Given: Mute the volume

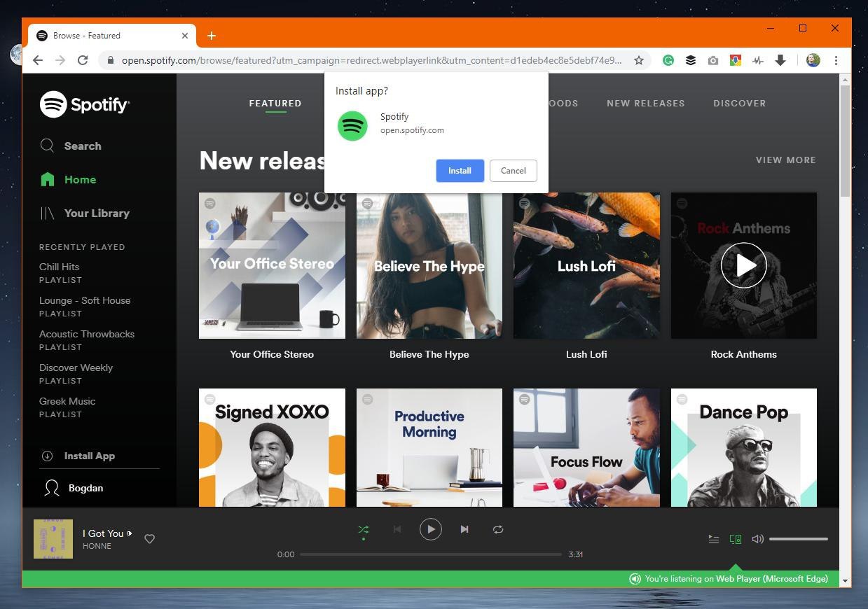Looking at the screenshot, I should (x=757, y=539).
